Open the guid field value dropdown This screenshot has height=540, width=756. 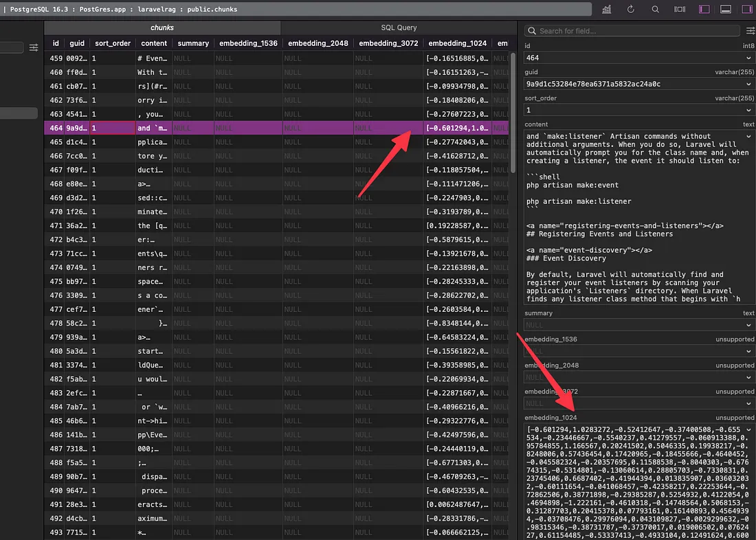748,85
